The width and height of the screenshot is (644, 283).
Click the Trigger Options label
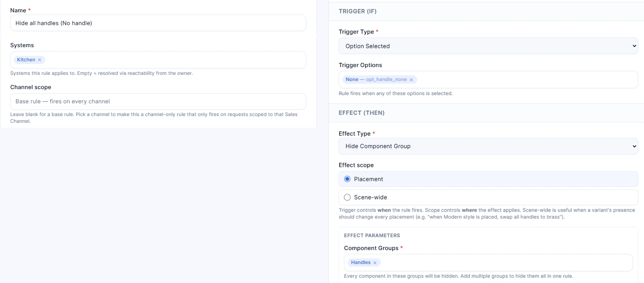pos(360,65)
